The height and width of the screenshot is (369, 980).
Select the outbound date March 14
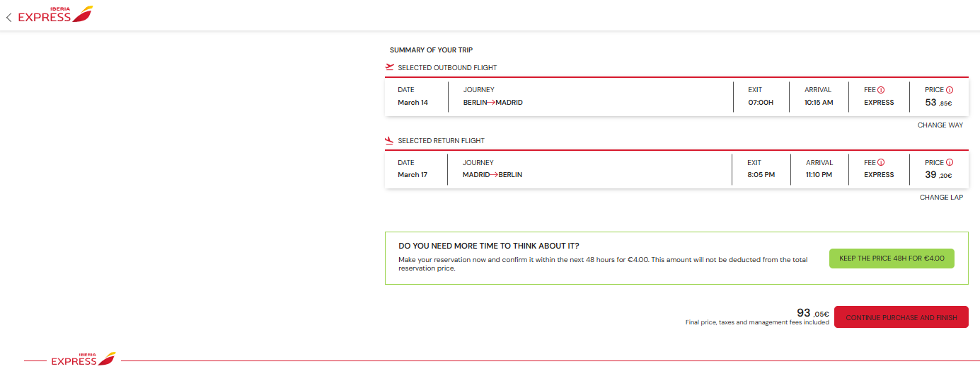point(413,103)
